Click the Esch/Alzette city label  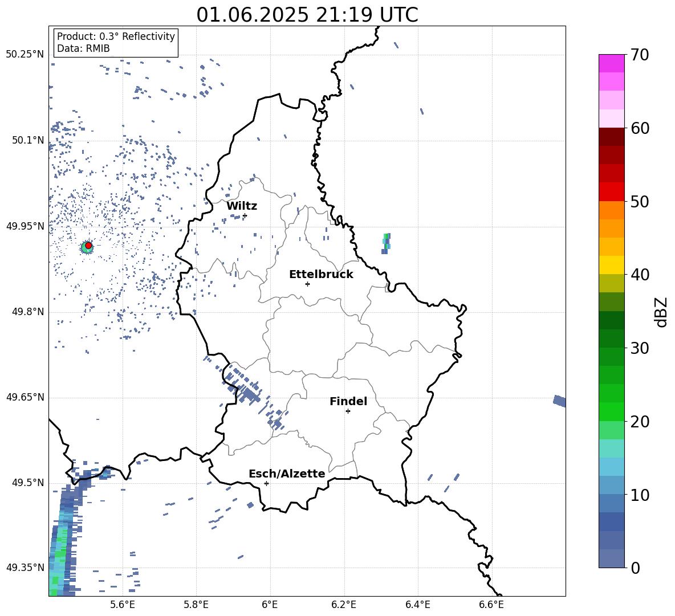pyautogui.click(x=287, y=474)
